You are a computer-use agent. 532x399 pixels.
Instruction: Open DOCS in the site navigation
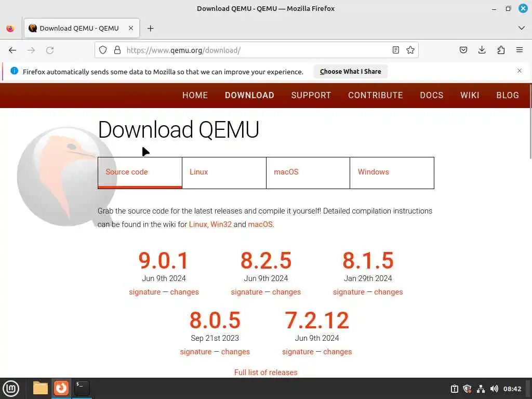tap(432, 96)
